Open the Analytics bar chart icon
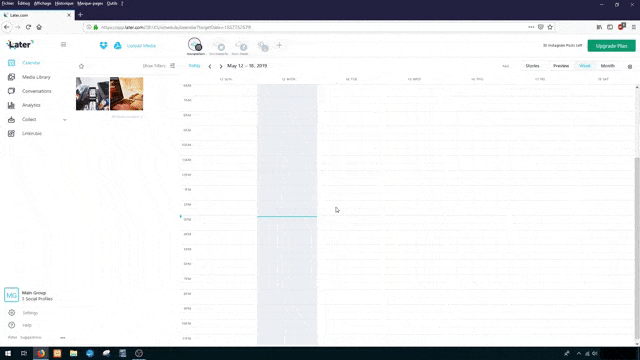 coord(11,105)
